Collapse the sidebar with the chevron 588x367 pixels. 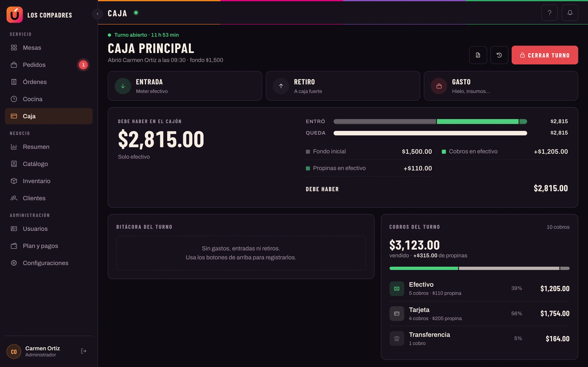pyautogui.click(x=97, y=14)
